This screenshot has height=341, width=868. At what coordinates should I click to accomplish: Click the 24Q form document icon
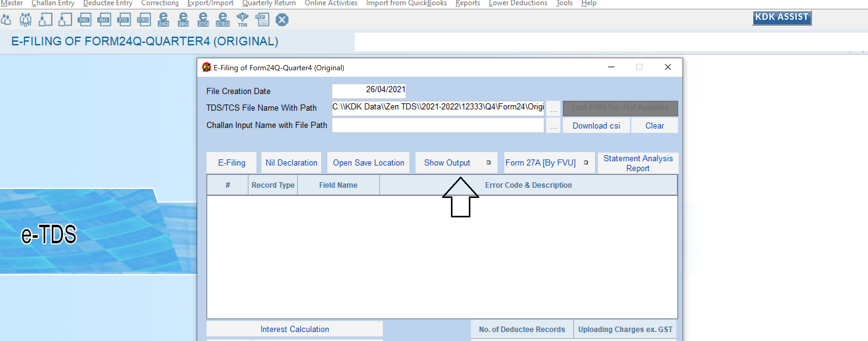coord(84,20)
